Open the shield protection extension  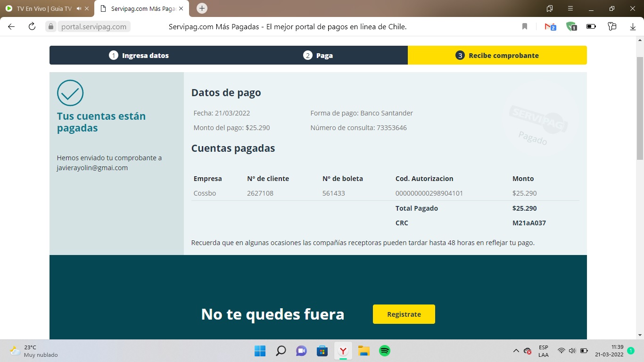click(x=571, y=27)
